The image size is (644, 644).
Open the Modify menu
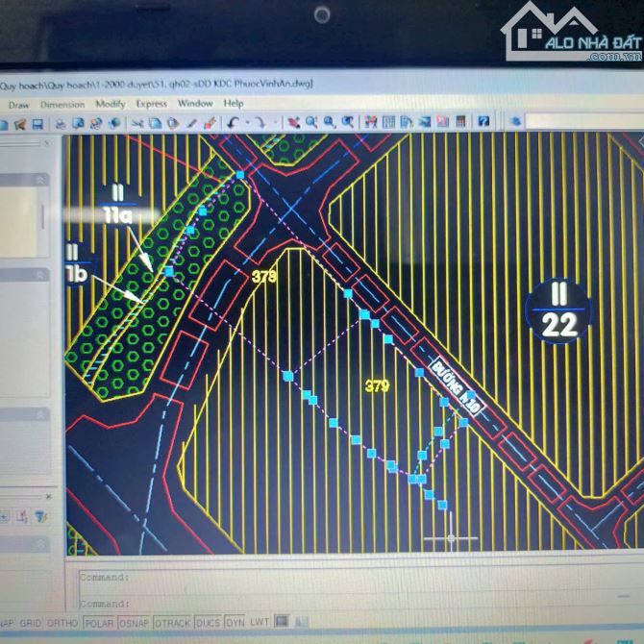tap(110, 104)
